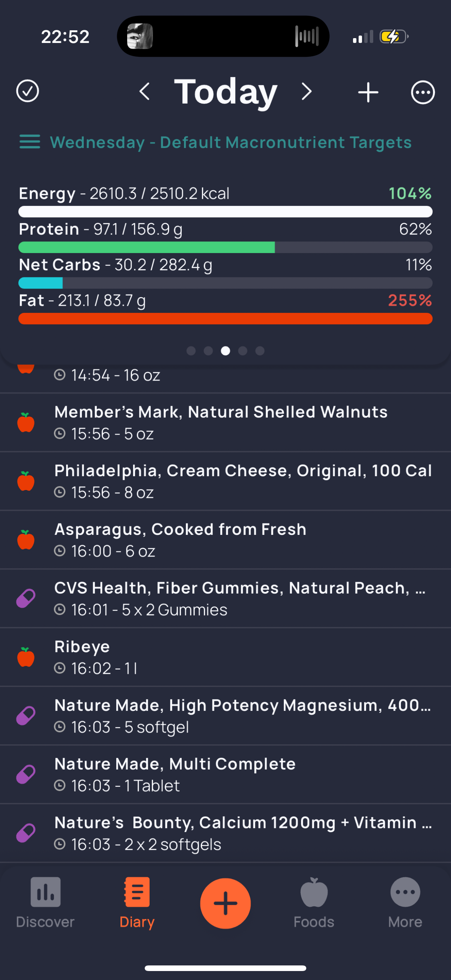
Task: Tap the plus icon in top header
Action: [368, 92]
